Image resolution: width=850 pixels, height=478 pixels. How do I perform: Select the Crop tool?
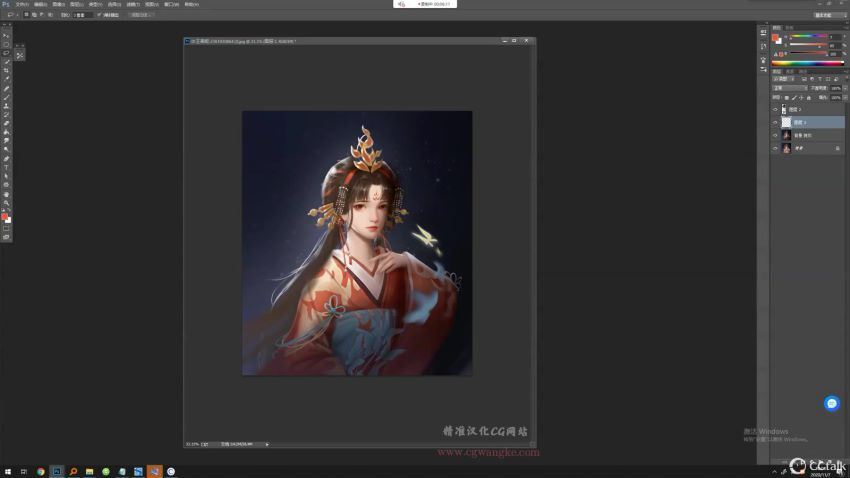[x=7, y=70]
